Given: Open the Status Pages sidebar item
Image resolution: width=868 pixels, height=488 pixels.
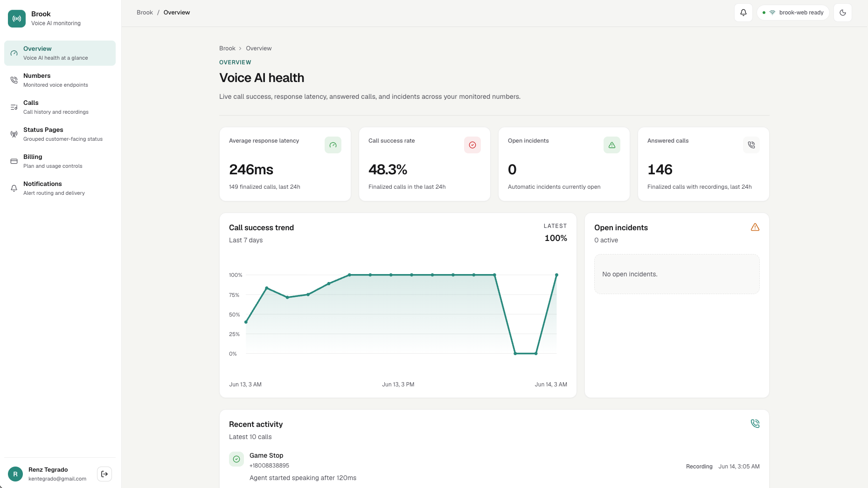Looking at the screenshot, I should pos(60,134).
